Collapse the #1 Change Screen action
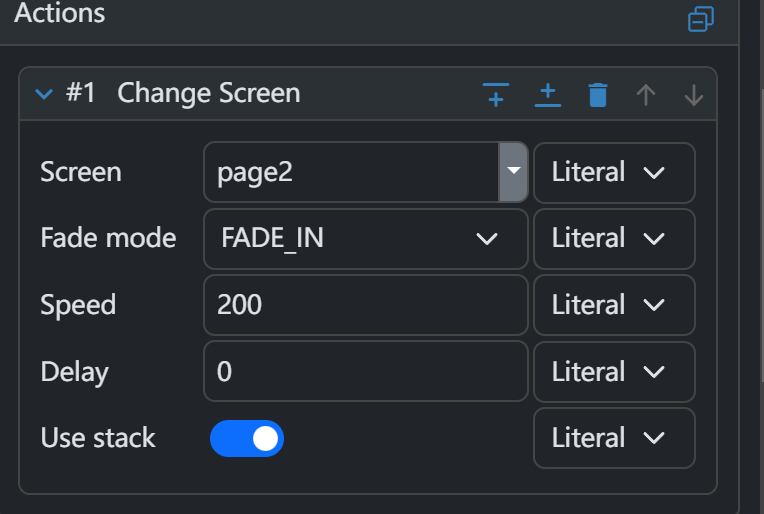This screenshot has height=514, width=764. (x=43, y=94)
